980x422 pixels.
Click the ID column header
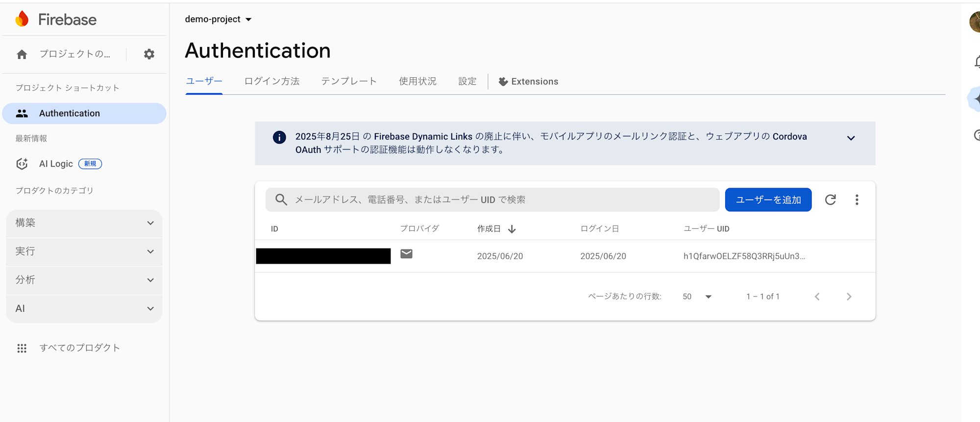coord(274,229)
